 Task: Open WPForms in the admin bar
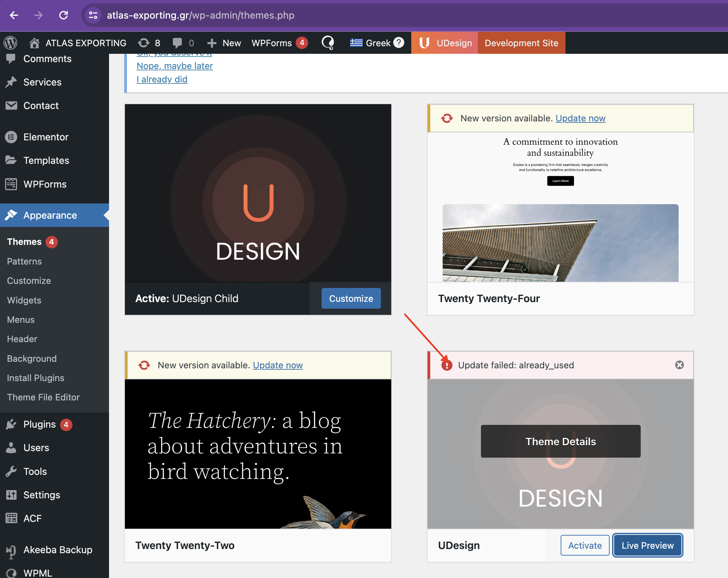(272, 43)
